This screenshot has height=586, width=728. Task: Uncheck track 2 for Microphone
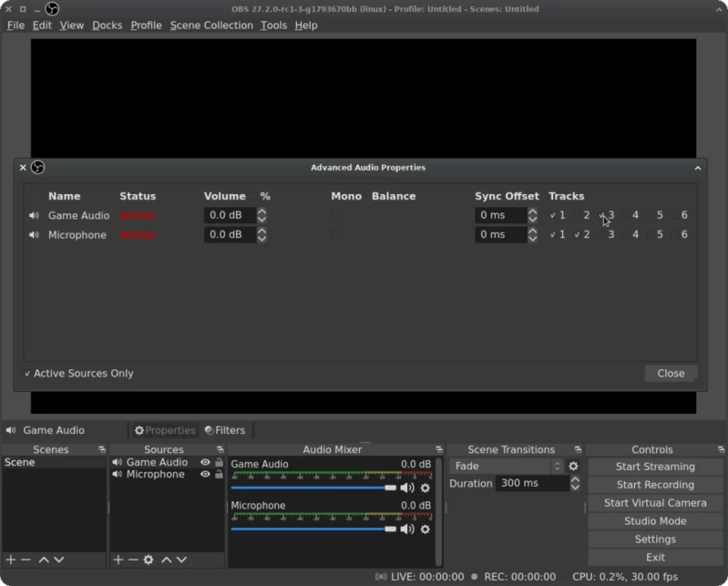(x=577, y=234)
